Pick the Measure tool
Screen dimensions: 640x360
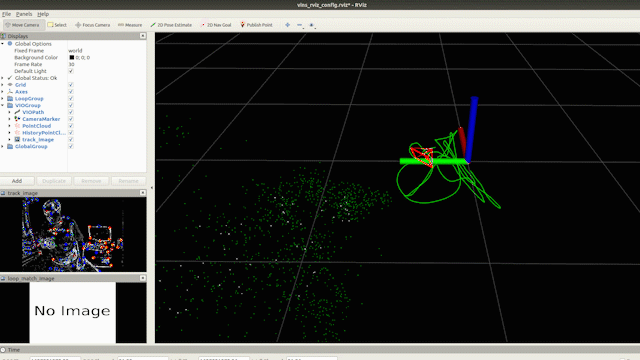point(130,25)
